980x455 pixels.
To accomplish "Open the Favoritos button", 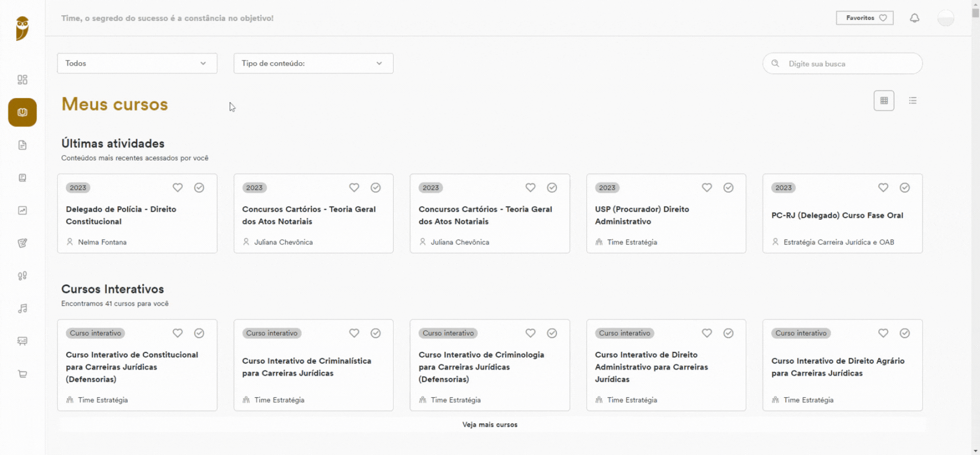I will (x=865, y=18).
